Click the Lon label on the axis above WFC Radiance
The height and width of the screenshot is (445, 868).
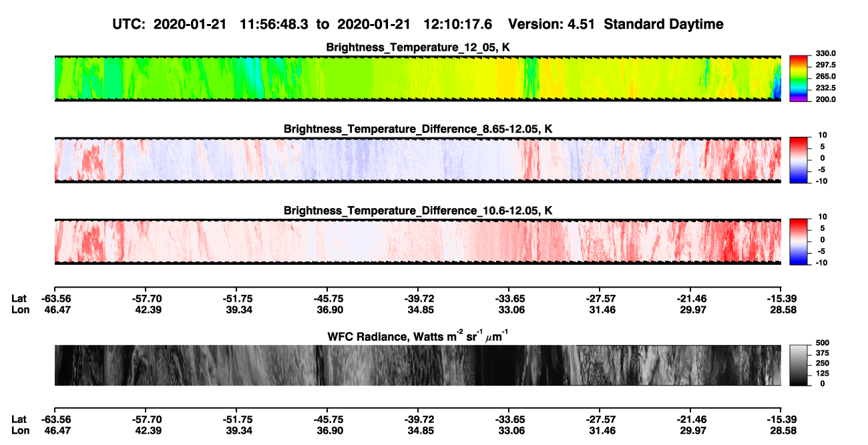20,310
